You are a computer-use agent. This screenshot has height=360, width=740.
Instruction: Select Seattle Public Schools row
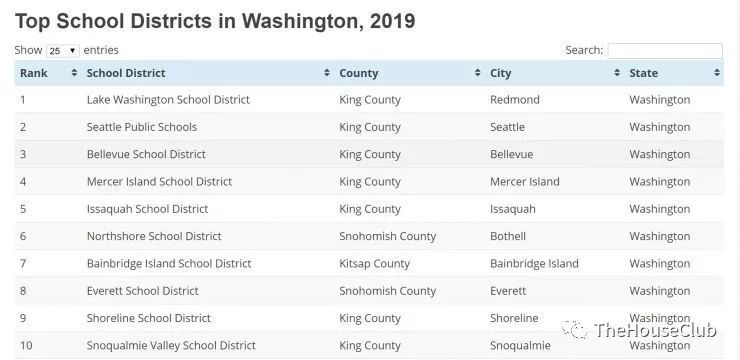pos(369,127)
